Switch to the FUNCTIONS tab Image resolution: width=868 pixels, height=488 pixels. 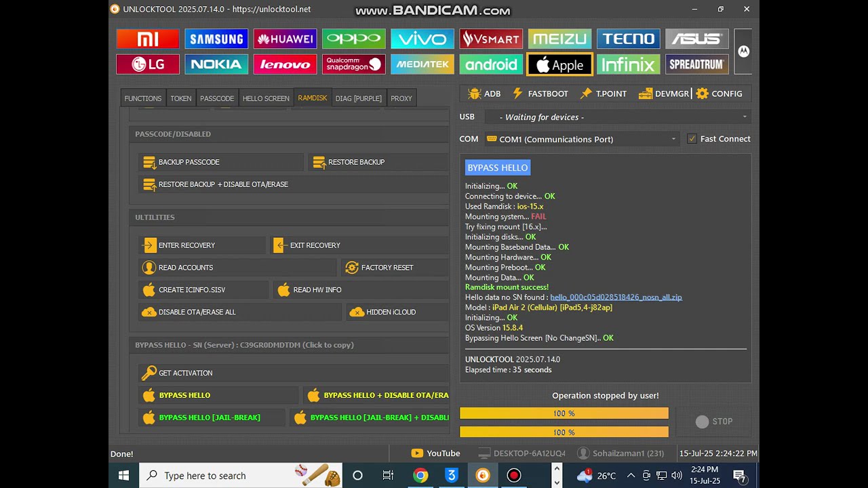pyautogui.click(x=142, y=98)
